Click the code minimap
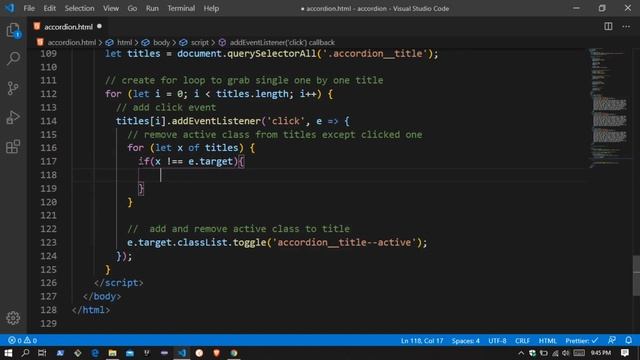This screenshot has height=360, width=640. [x=609, y=108]
